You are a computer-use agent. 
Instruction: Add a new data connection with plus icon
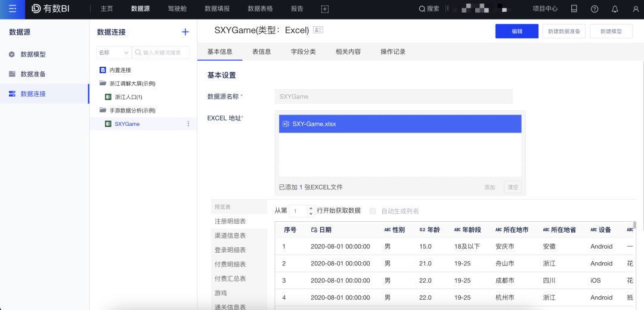click(x=185, y=32)
